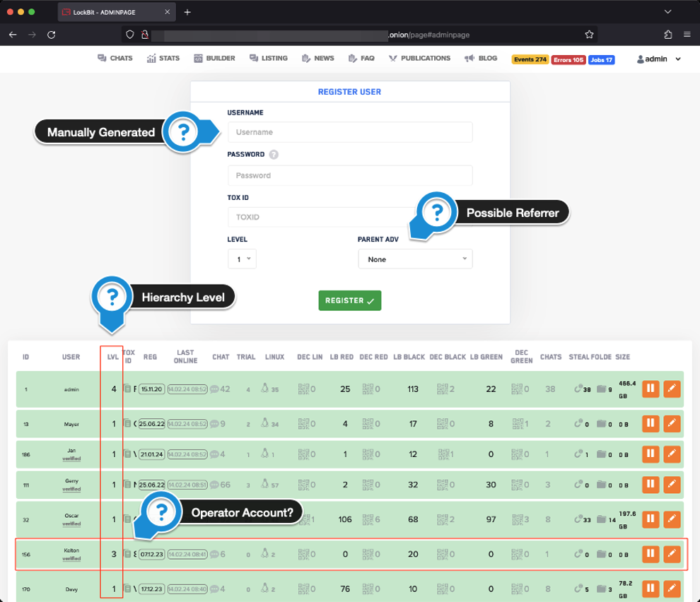Toggle pause on the Gerry account
Screen dimensions: 700x602
pos(651,485)
